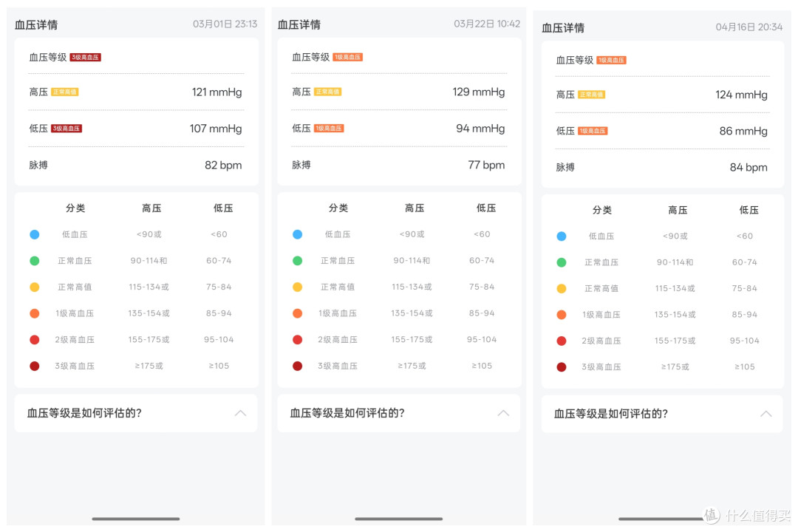Image resolution: width=798 pixels, height=532 pixels.
Task: Select the 82 bpm pulse value
Action: coord(223,165)
